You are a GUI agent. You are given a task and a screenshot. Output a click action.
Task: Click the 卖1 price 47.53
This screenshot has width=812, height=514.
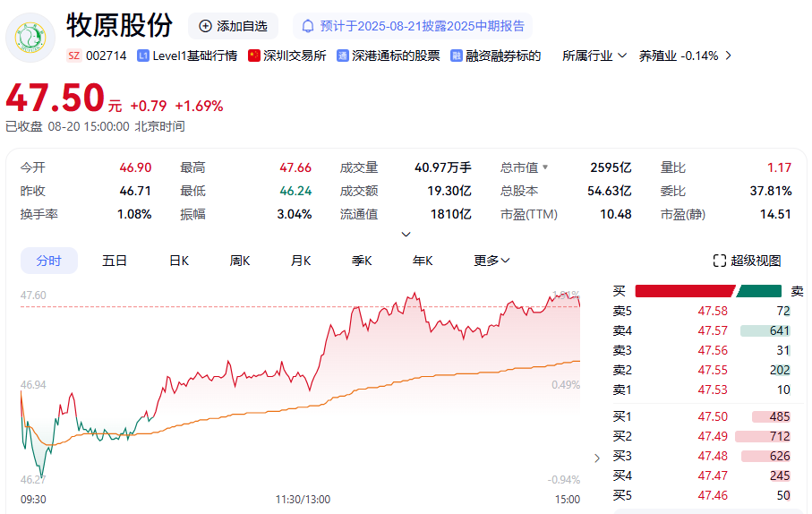(713, 390)
